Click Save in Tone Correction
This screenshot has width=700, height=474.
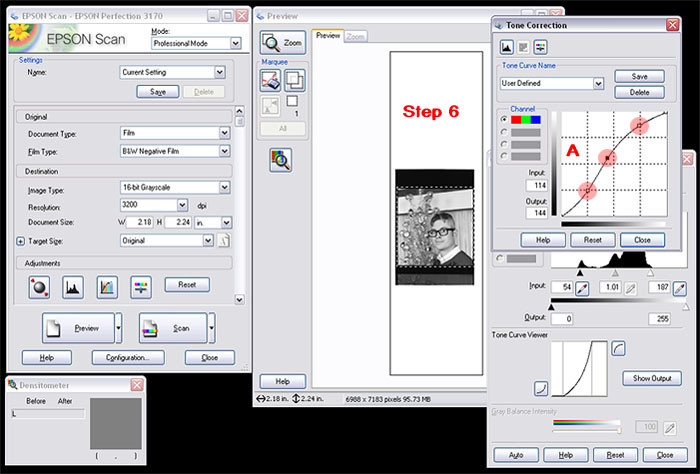639,76
